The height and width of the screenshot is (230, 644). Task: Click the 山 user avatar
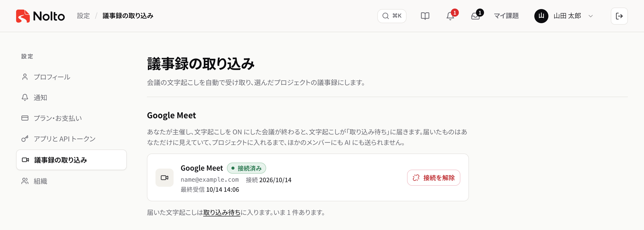541,16
